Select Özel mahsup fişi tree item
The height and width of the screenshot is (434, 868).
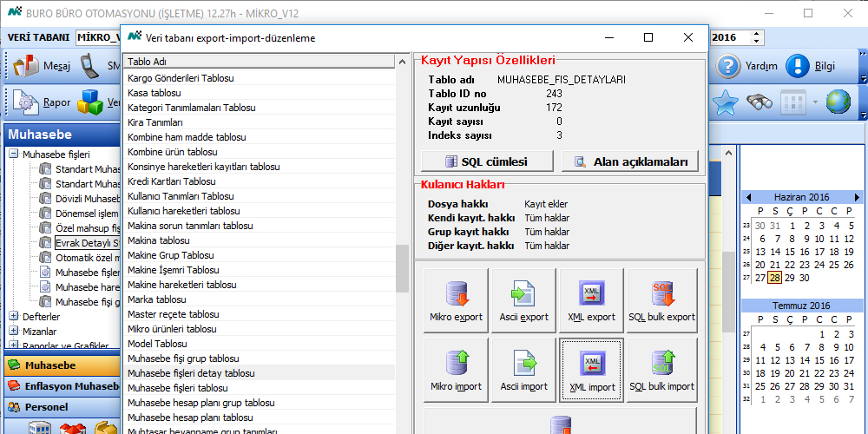pyautogui.click(x=88, y=228)
